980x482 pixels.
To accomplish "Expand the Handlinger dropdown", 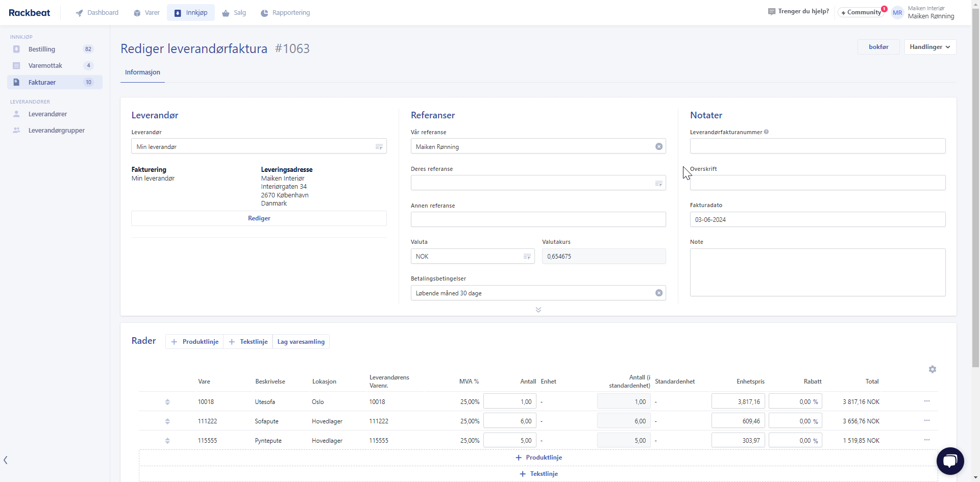I will coord(930,47).
